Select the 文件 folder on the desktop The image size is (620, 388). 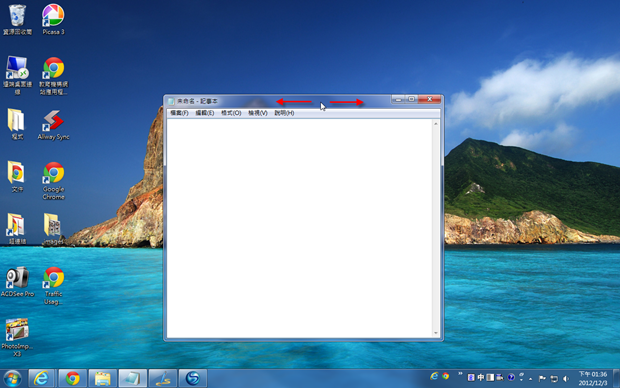[x=17, y=176]
